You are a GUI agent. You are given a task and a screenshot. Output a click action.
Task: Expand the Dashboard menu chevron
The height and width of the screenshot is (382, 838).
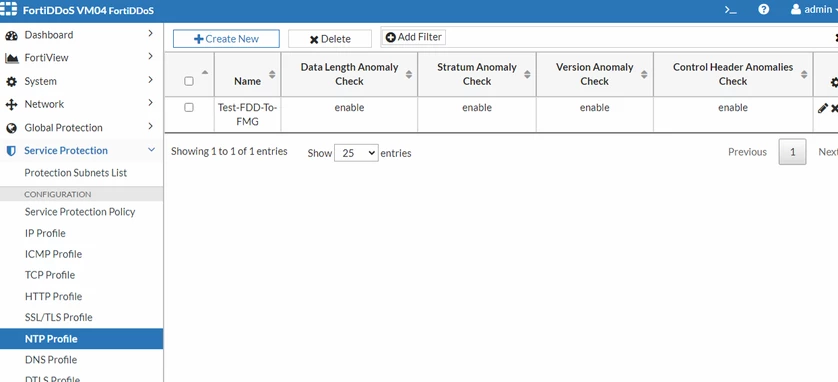point(150,33)
